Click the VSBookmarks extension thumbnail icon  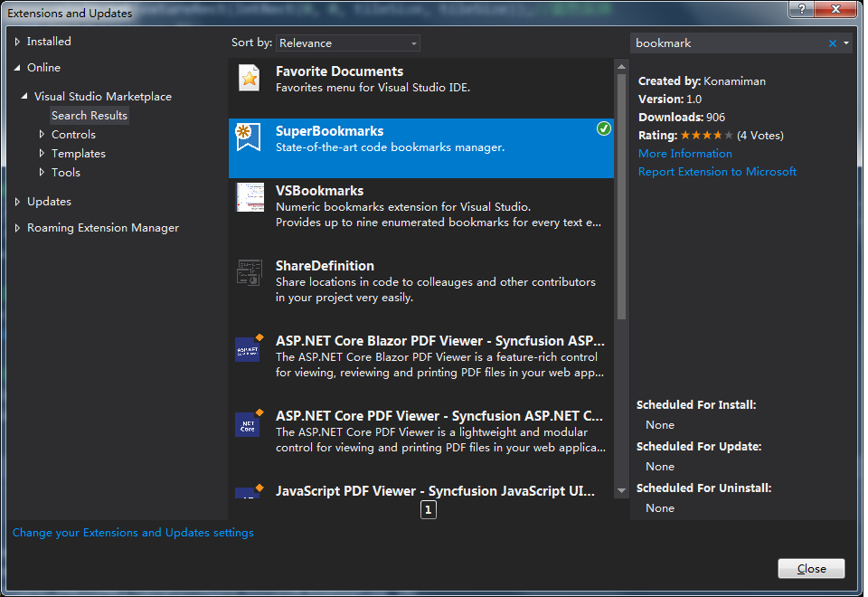click(250, 197)
